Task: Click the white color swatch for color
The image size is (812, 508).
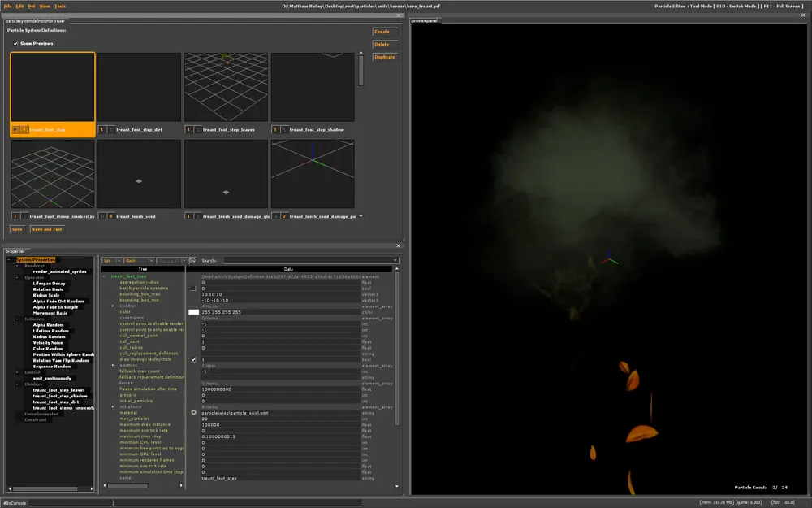Action: click(193, 312)
